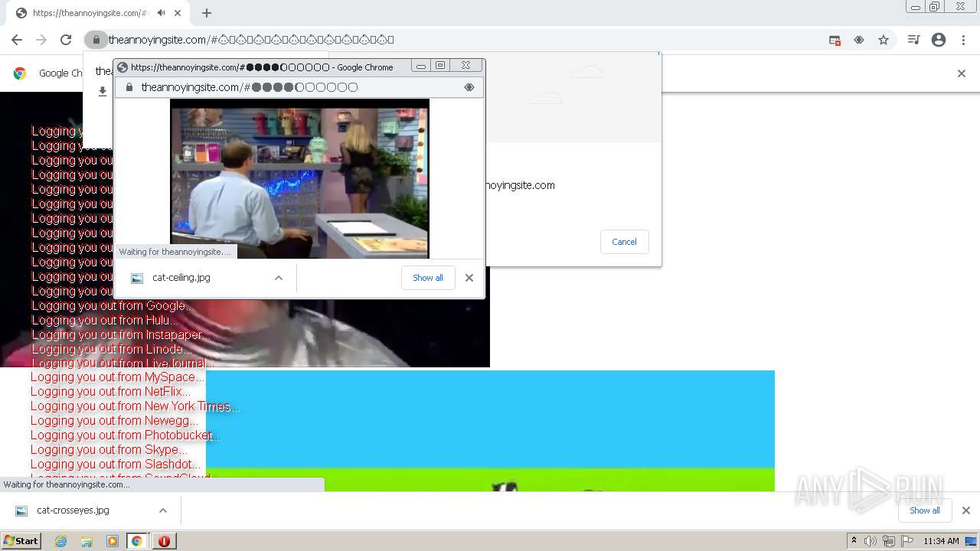Viewport: 980px width, 551px height.
Task: Click 'Logging you out from Skype...' text
Action: coord(109,450)
